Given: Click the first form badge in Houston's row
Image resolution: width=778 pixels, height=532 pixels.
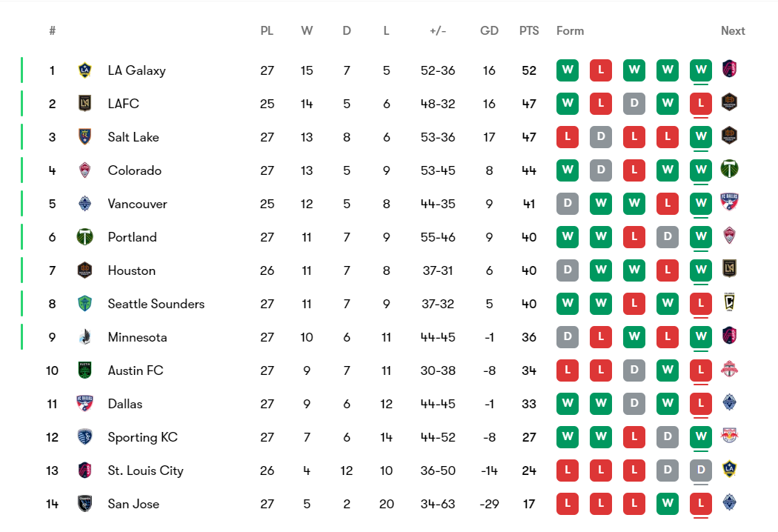Looking at the screenshot, I should 568,270.
